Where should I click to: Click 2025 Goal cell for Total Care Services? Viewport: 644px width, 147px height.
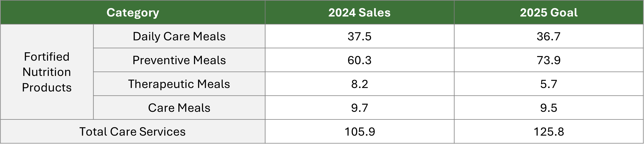(549, 131)
